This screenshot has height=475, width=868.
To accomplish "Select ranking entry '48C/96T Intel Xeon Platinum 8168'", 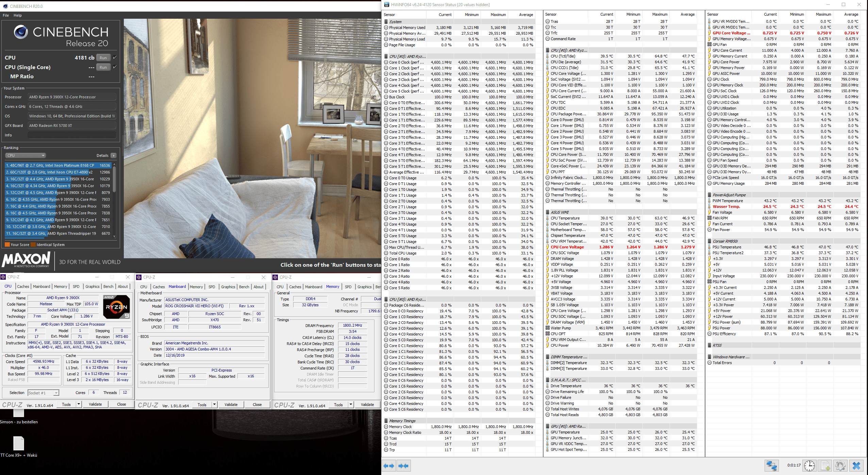I will pyautogui.click(x=58, y=165).
